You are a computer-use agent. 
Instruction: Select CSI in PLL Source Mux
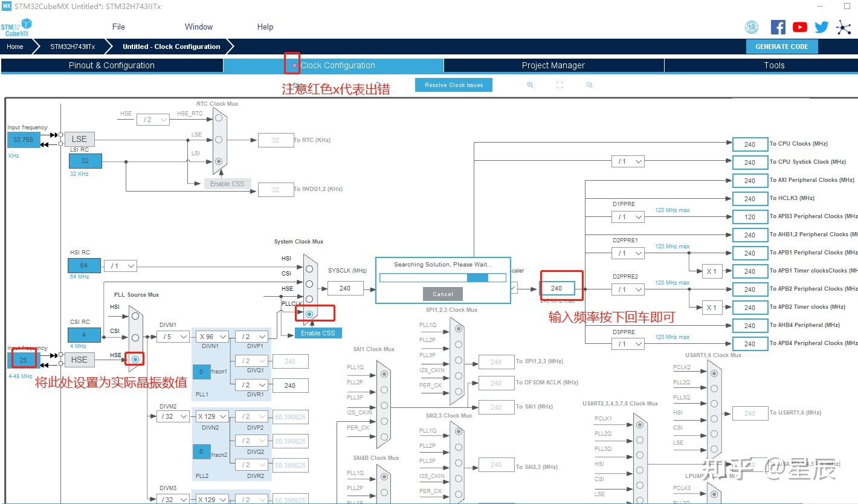[135, 337]
